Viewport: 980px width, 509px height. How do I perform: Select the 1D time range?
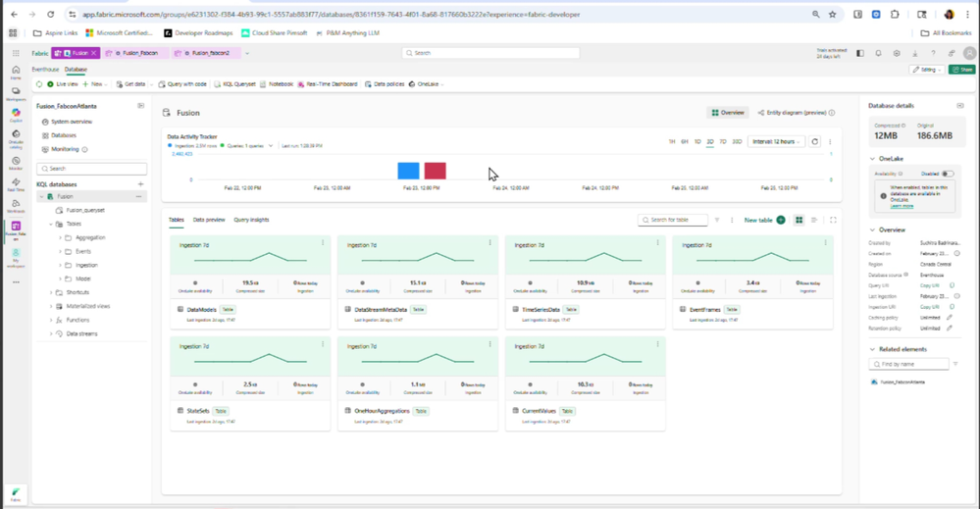pyautogui.click(x=697, y=142)
